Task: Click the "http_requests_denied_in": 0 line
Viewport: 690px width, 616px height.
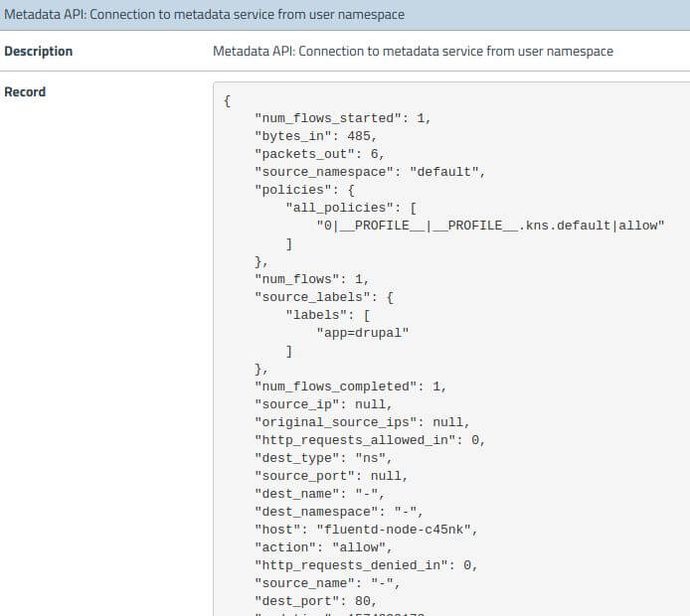Action: [366, 565]
